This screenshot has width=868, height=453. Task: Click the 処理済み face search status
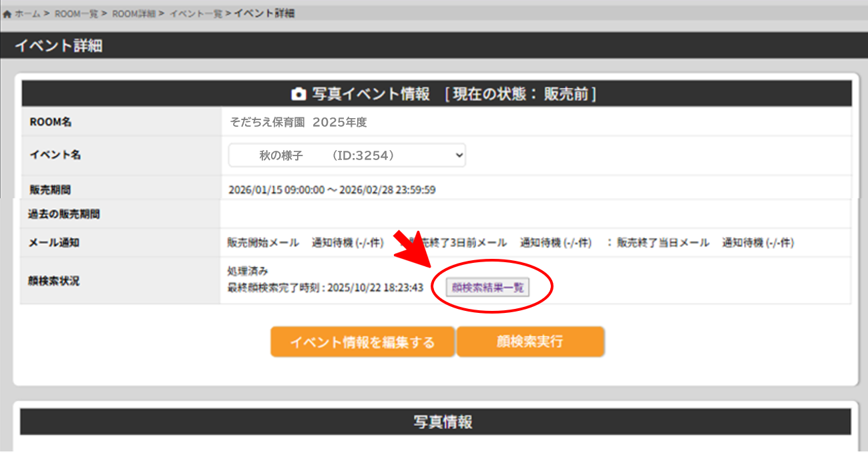[248, 271]
